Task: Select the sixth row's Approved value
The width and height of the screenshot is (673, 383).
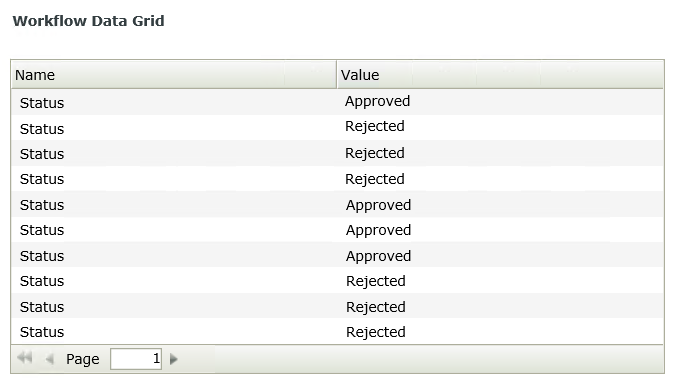Action: tap(378, 230)
